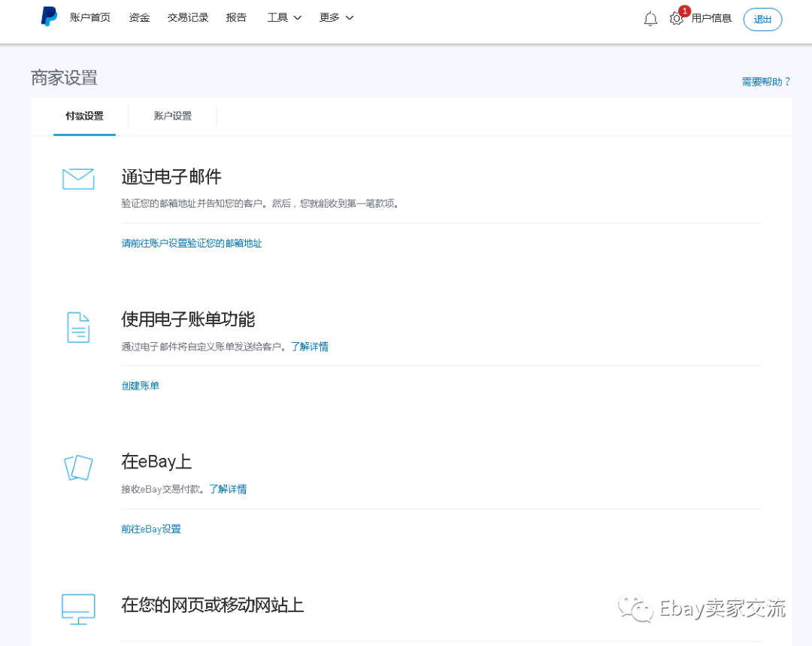Viewport: 812px width, 646px height.
Task: Go to 账户首页 in navigation
Action: pyautogui.click(x=90, y=17)
